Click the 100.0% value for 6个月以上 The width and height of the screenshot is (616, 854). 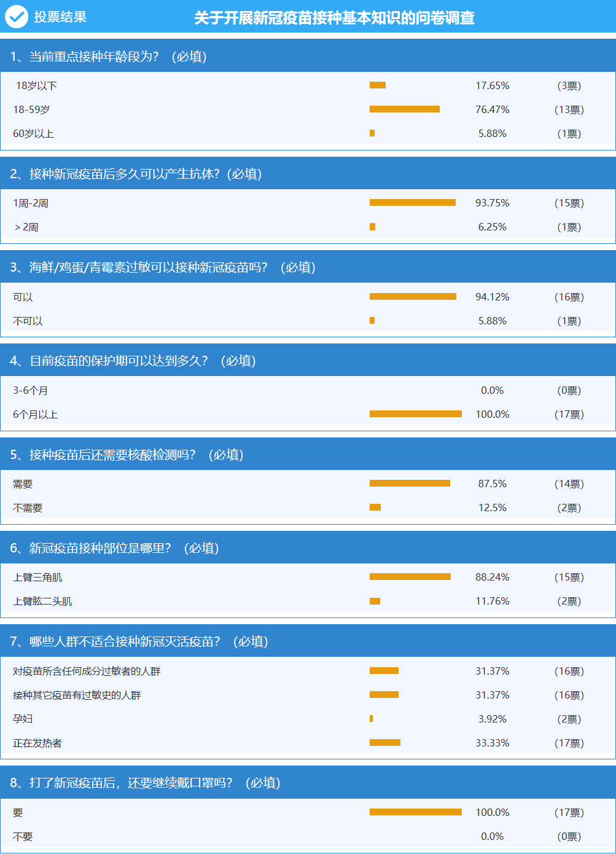coord(493,415)
